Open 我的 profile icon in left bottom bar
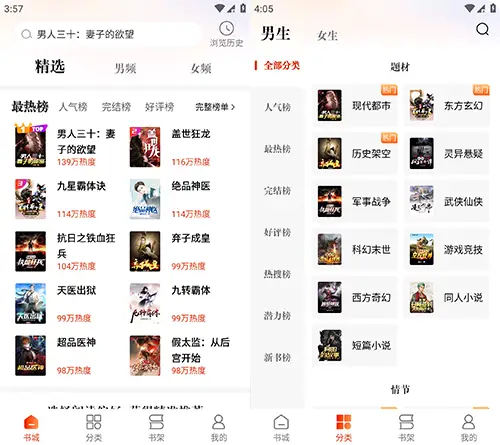Screen dimensions: 500x445 pos(219,422)
